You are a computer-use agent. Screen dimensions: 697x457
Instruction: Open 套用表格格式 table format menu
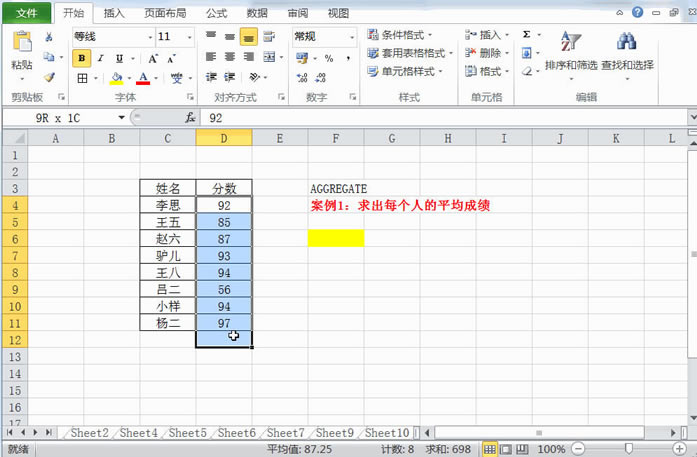[x=410, y=53]
